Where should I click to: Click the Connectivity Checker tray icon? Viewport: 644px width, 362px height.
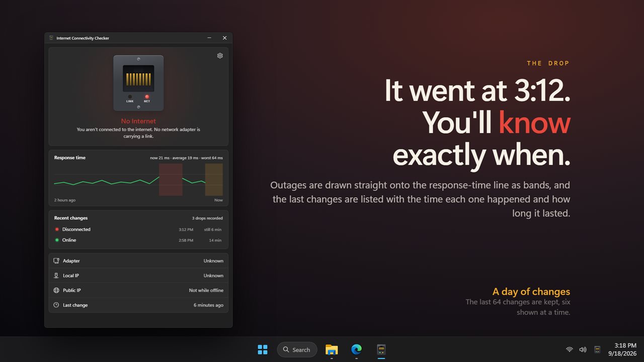click(597, 349)
